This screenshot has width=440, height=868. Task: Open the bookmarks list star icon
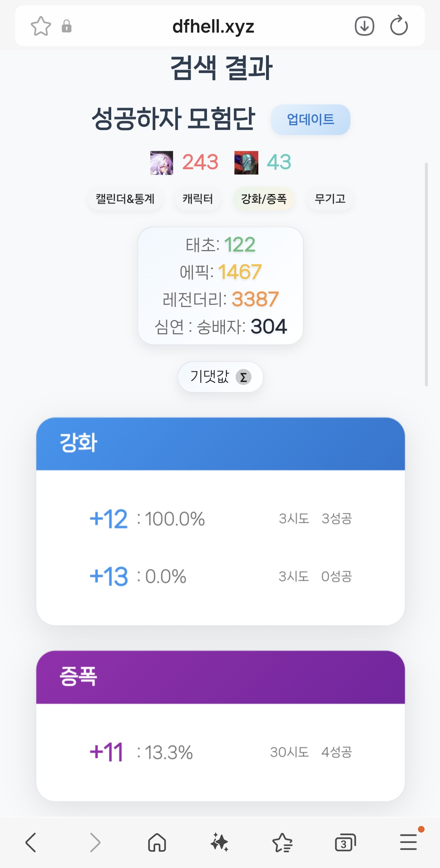coord(282,843)
